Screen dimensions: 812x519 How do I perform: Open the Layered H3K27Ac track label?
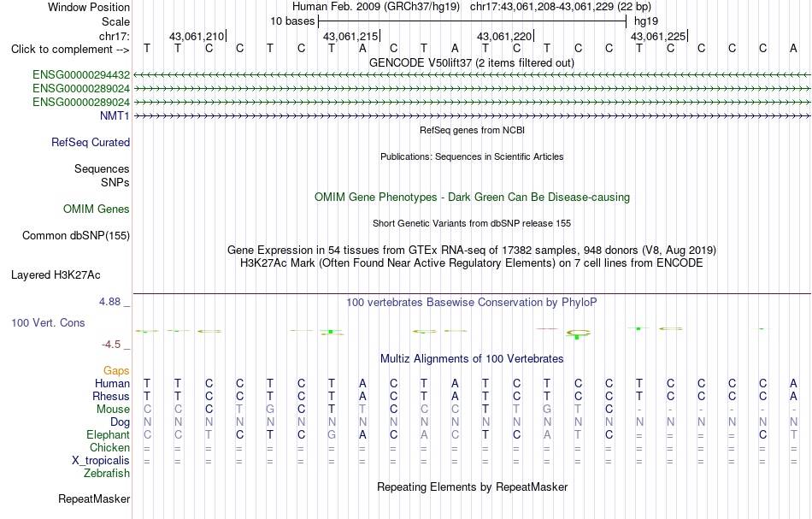[x=56, y=275]
